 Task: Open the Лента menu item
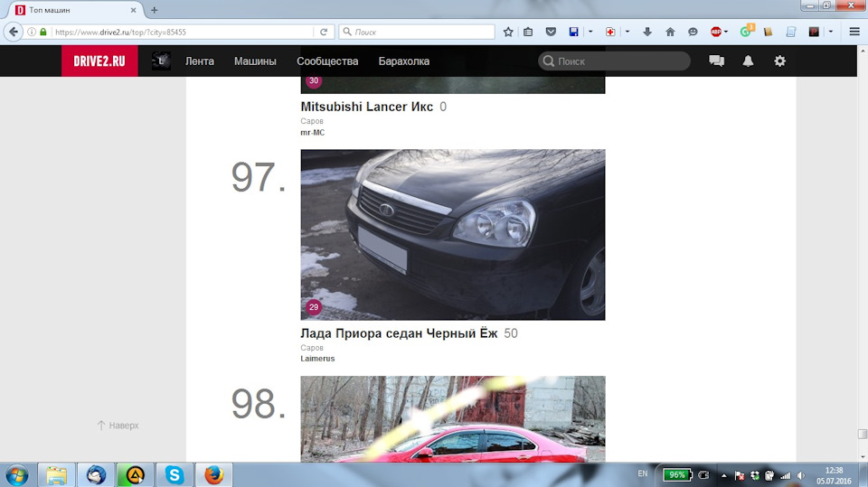click(199, 61)
